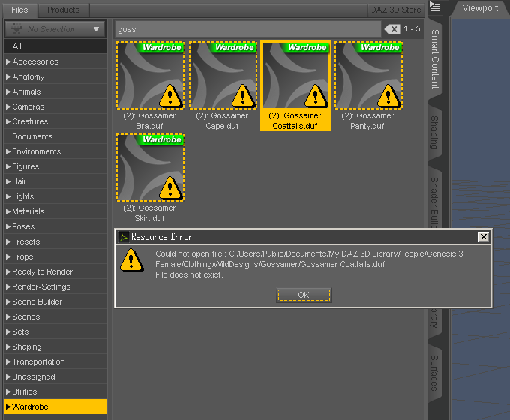510x420 pixels.
Task: Select the Documents category
Action: coord(55,136)
